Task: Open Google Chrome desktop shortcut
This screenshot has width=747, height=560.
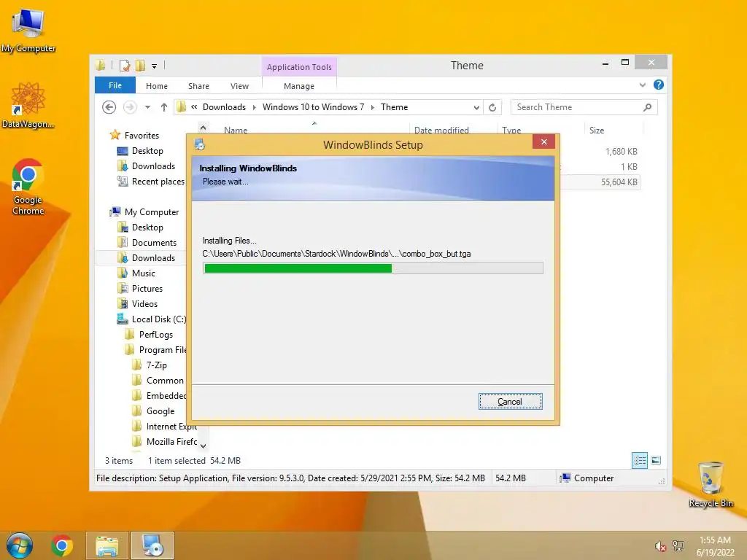Action: coord(28,187)
